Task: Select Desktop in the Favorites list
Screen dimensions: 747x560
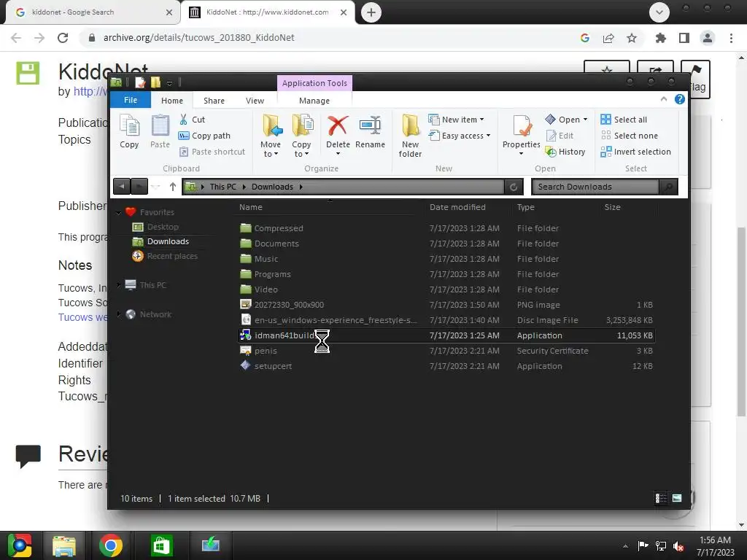Action: pos(163,227)
